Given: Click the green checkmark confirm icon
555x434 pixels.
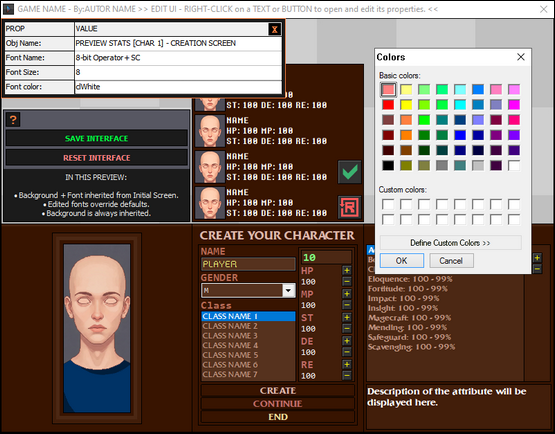Looking at the screenshot, I should (x=349, y=172).
